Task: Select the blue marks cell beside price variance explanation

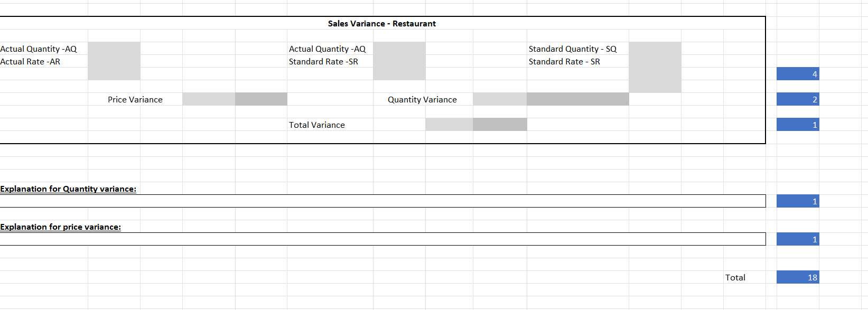Action: tap(798, 239)
